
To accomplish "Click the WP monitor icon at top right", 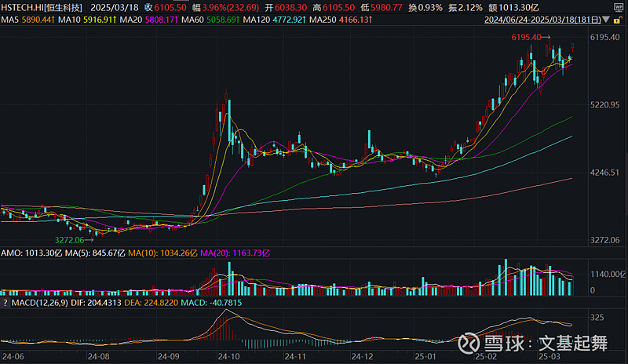I will [x=619, y=7].
